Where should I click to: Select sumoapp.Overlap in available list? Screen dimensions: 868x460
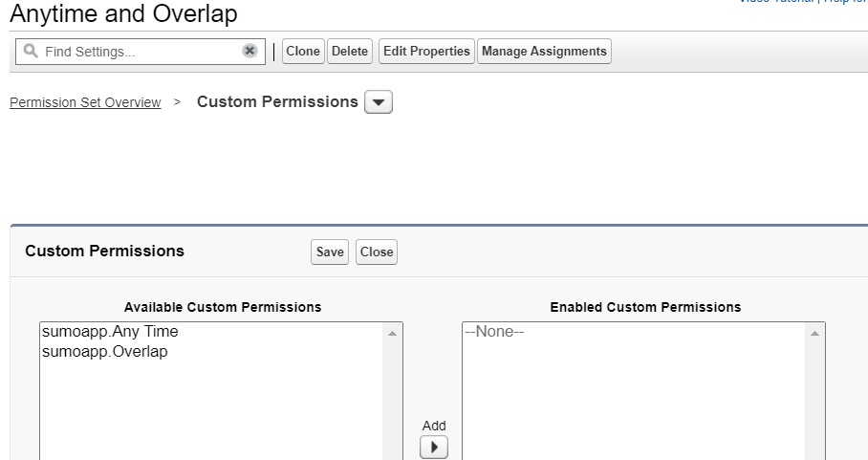(x=105, y=352)
